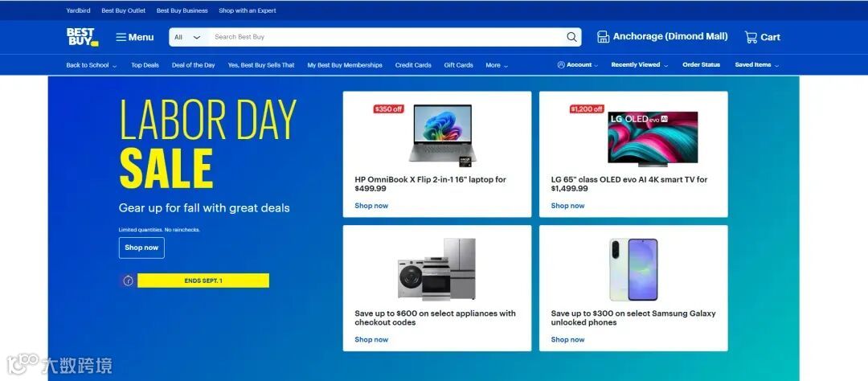The image size is (868, 381).
Task: Open the All category search dropdown
Action: (x=187, y=37)
